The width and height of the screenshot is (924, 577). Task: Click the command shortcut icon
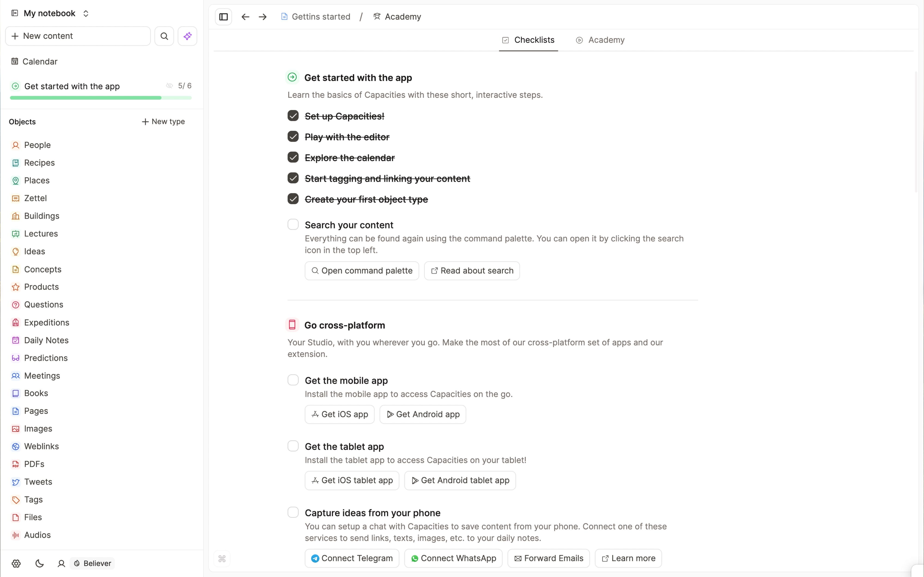pyautogui.click(x=222, y=559)
